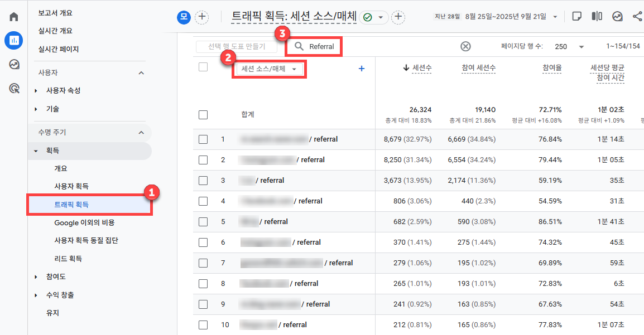The width and height of the screenshot is (644, 335).
Task: Tick the checkbox for row 5
Action: 203,222
